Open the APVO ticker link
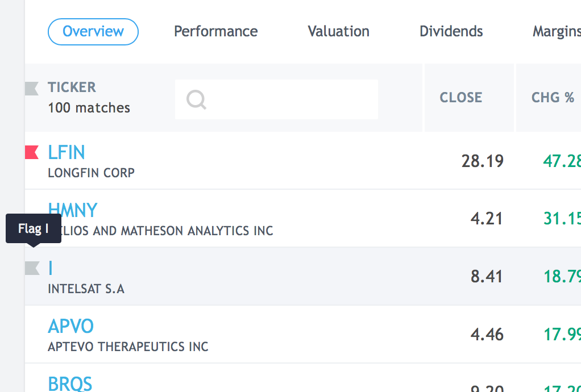The image size is (581, 392). (70, 326)
